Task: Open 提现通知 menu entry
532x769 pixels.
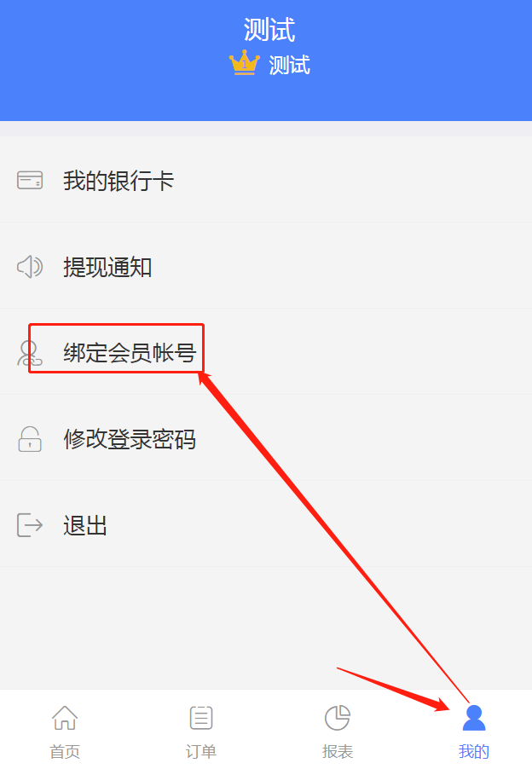Action: (x=266, y=265)
